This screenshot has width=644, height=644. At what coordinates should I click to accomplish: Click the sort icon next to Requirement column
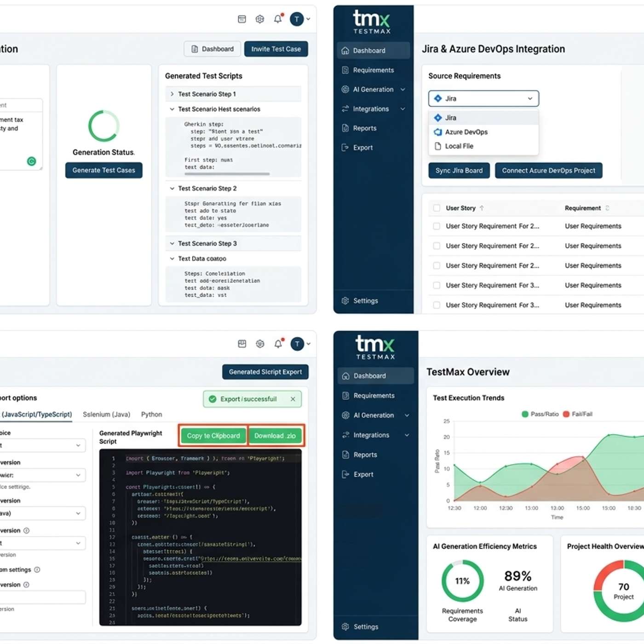tap(607, 208)
